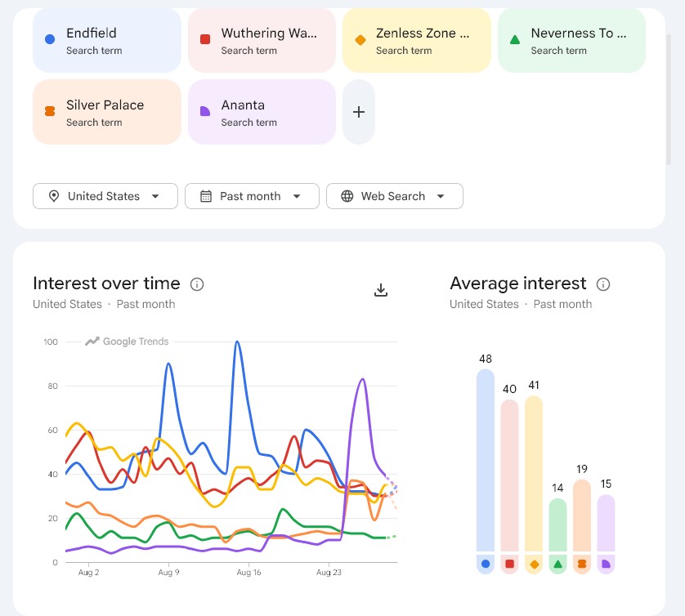Show info for Average interest
This screenshot has width=685, height=616.
tap(603, 284)
